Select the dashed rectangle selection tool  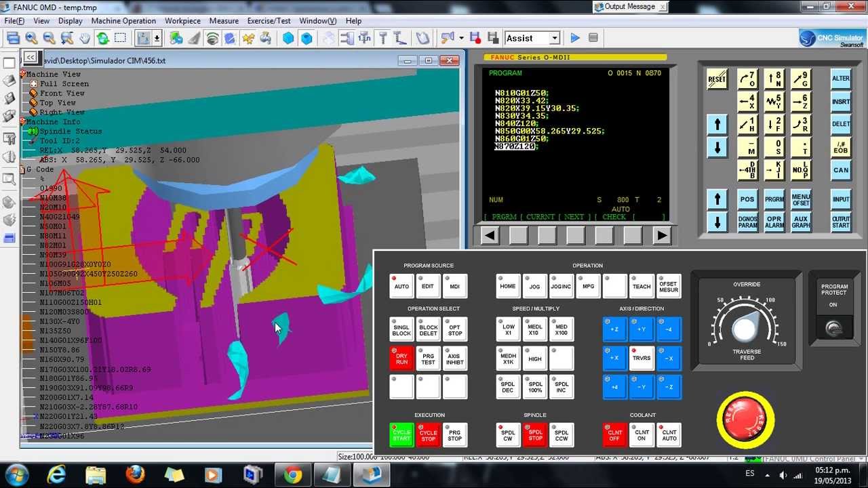(120, 39)
